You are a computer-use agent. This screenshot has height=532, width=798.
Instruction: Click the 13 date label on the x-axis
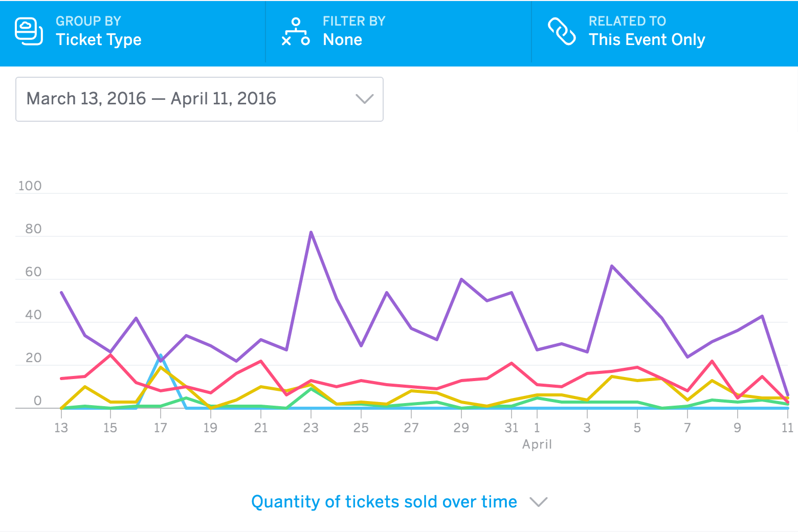tap(61, 428)
